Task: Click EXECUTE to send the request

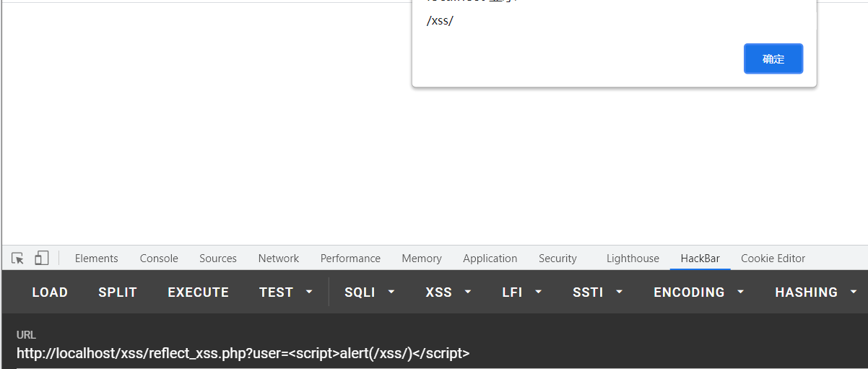Action: pyautogui.click(x=199, y=292)
